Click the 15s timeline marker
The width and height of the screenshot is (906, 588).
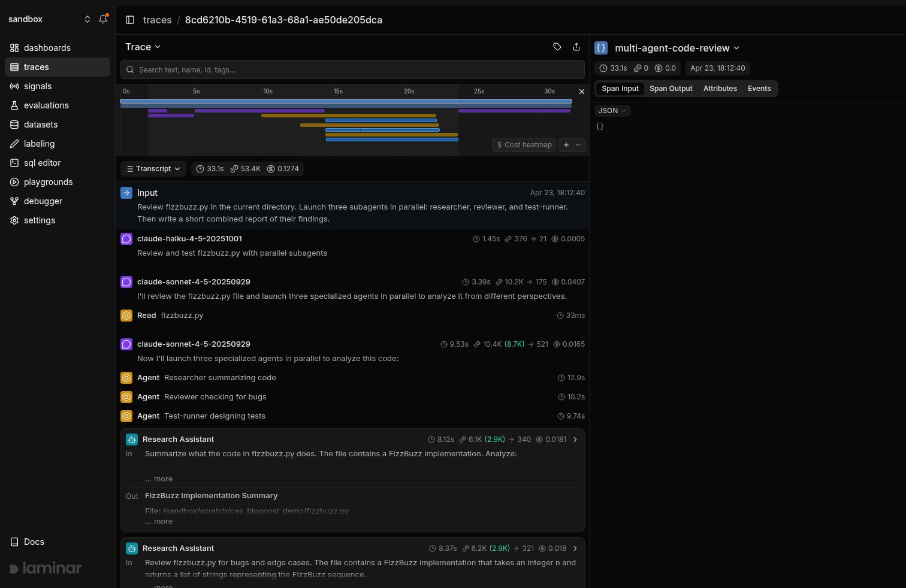[338, 92]
